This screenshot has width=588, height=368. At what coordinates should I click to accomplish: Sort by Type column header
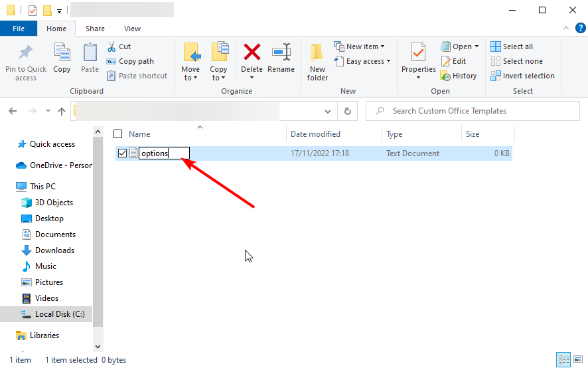coord(394,134)
